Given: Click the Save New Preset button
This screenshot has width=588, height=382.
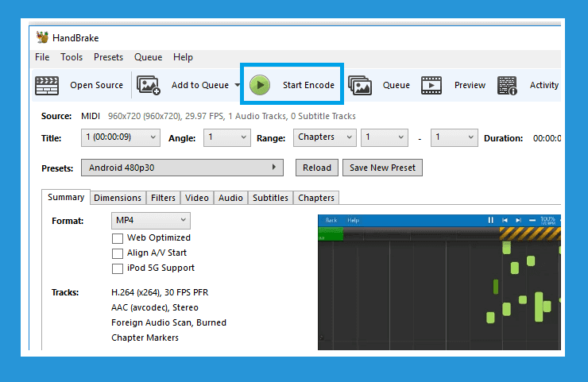Looking at the screenshot, I should click(x=382, y=168).
